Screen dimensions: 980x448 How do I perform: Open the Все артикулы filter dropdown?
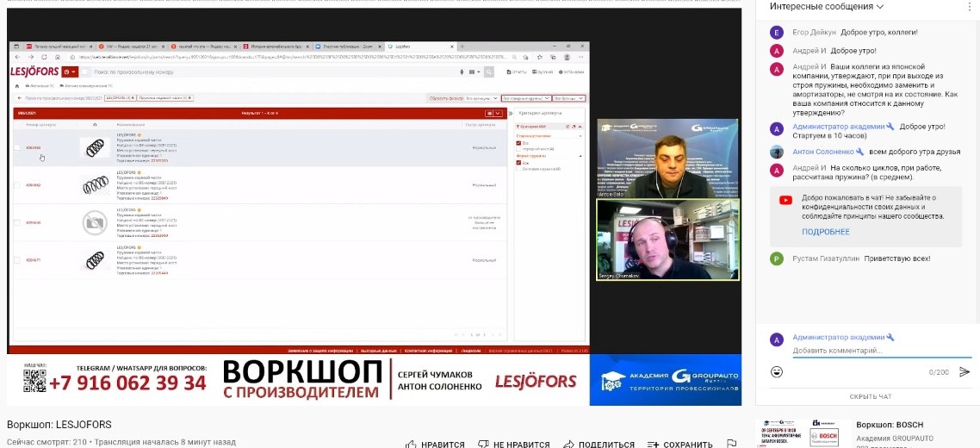(483, 98)
